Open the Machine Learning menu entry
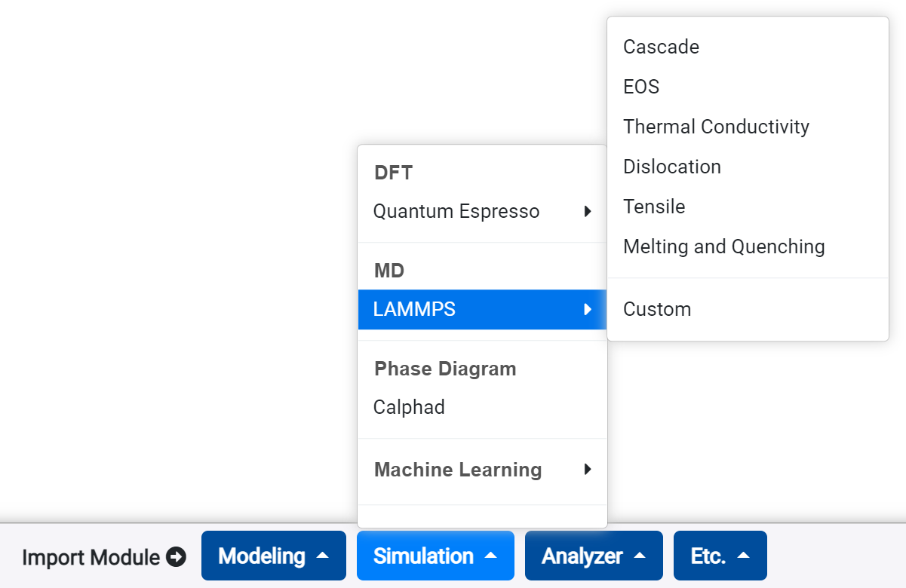 point(458,470)
